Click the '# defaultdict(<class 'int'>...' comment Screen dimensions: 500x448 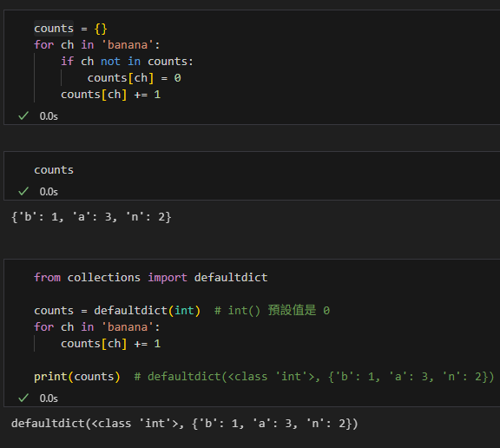314,377
